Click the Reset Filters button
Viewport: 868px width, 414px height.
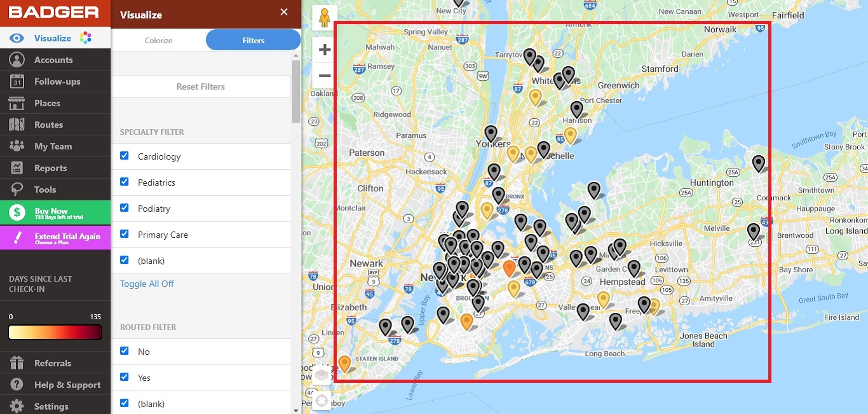[201, 86]
